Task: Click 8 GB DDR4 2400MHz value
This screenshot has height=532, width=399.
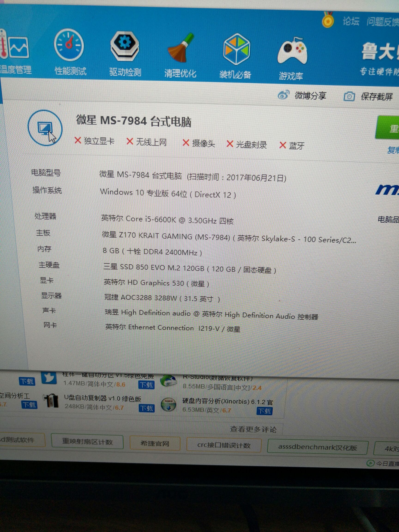Action: [x=152, y=252]
